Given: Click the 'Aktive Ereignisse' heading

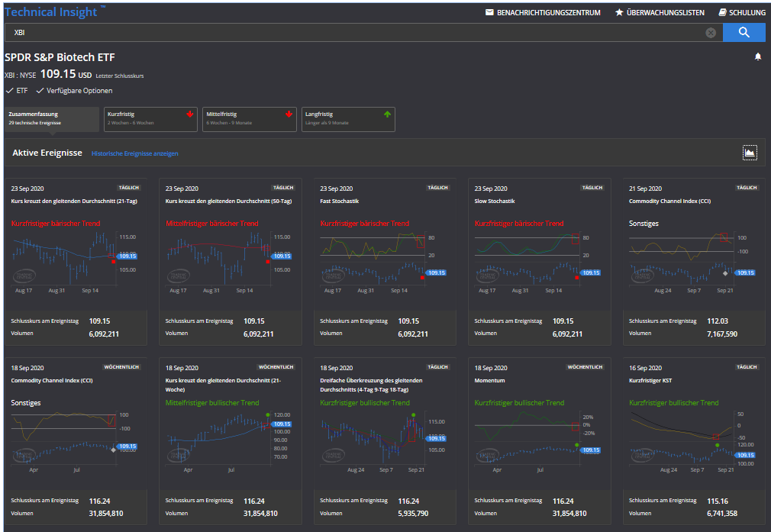Looking at the screenshot, I should pyautogui.click(x=47, y=153).
